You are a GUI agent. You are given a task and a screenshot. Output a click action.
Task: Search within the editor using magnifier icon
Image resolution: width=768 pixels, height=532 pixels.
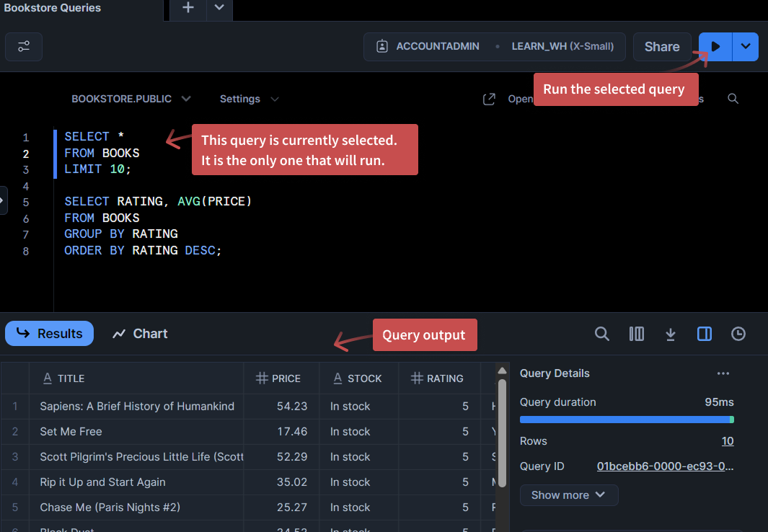[x=733, y=99]
